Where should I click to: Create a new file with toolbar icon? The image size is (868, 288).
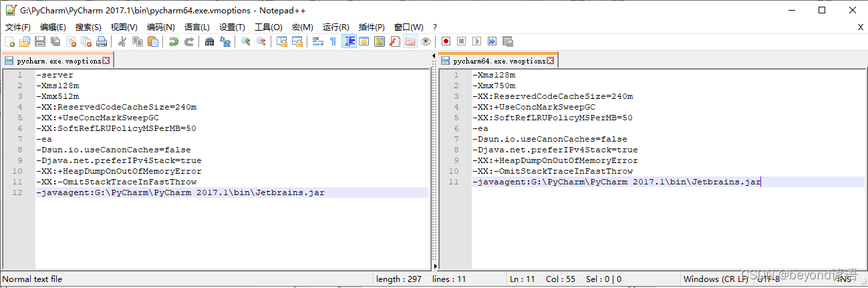click(x=10, y=41)
